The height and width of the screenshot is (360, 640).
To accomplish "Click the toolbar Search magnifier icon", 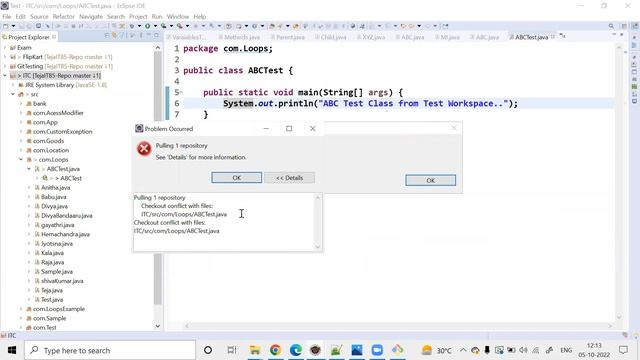I will [611, 26].
